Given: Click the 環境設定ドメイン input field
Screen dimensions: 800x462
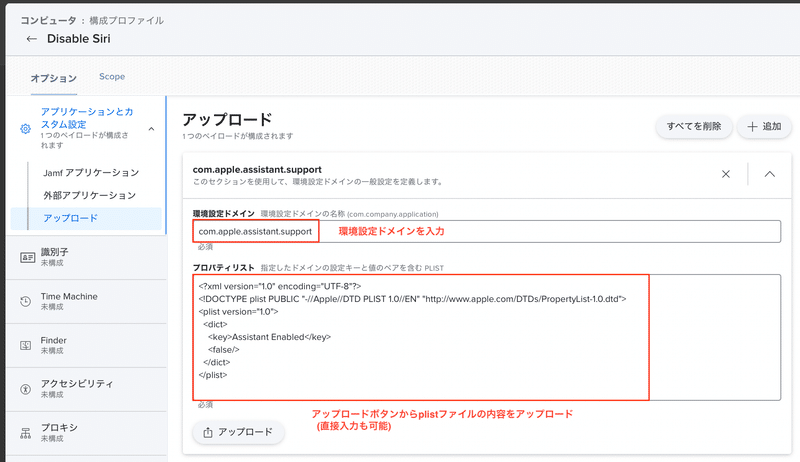Looking at the screenshot, I should click(x=487, y=232).
